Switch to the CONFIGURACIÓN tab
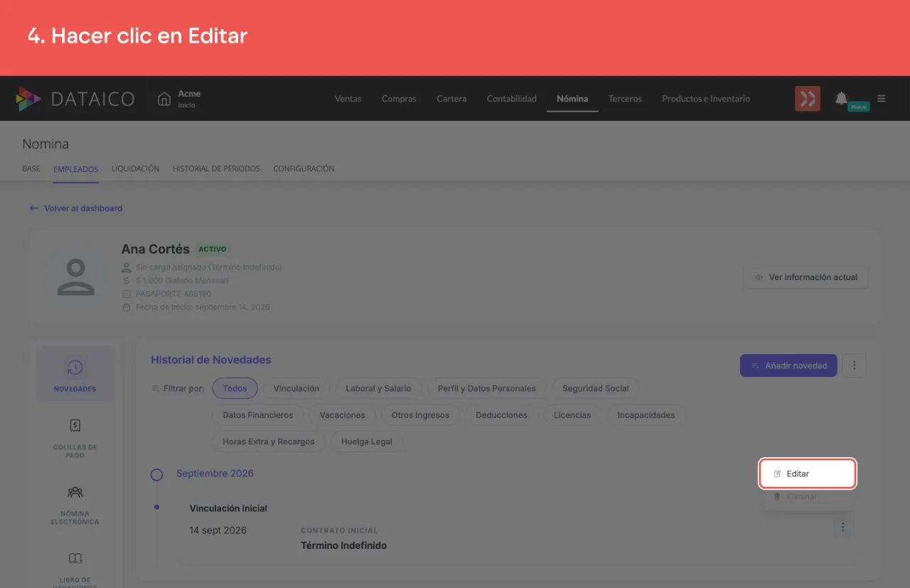Image resolution: width=910 pixels, height=588 pixels. pos(304,169)
